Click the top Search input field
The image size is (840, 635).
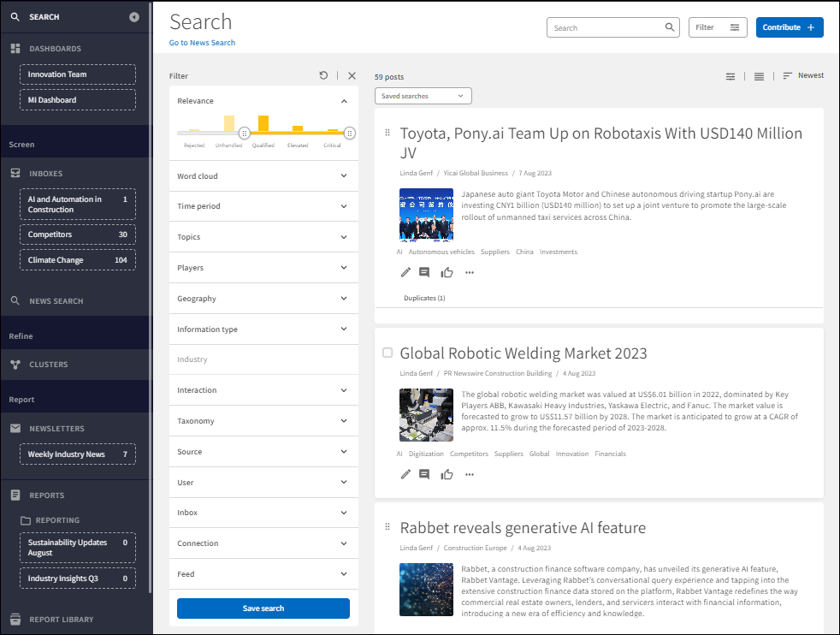[606, 28]
